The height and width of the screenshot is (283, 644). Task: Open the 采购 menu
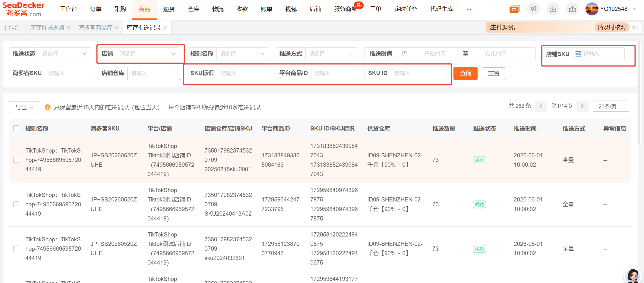tap(120, 9)
